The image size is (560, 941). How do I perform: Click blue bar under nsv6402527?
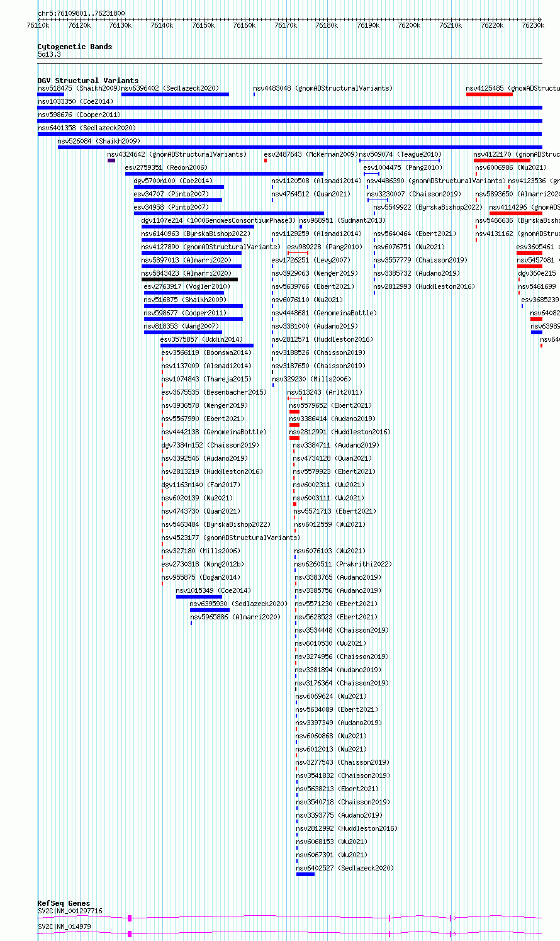pos(305,874)
